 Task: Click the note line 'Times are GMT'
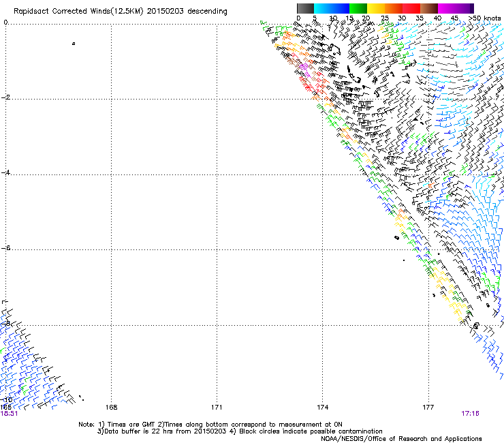131,425
